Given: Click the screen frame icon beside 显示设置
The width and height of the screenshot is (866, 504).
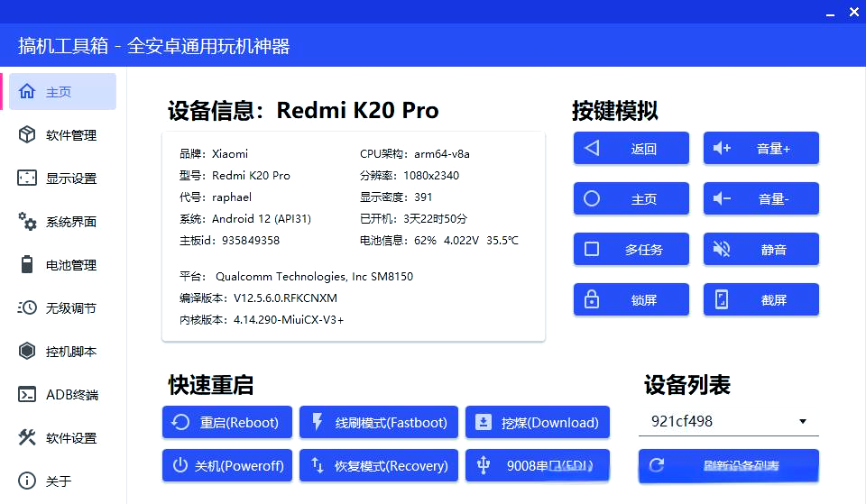Looking at the screenshot, I should point(27,178).
